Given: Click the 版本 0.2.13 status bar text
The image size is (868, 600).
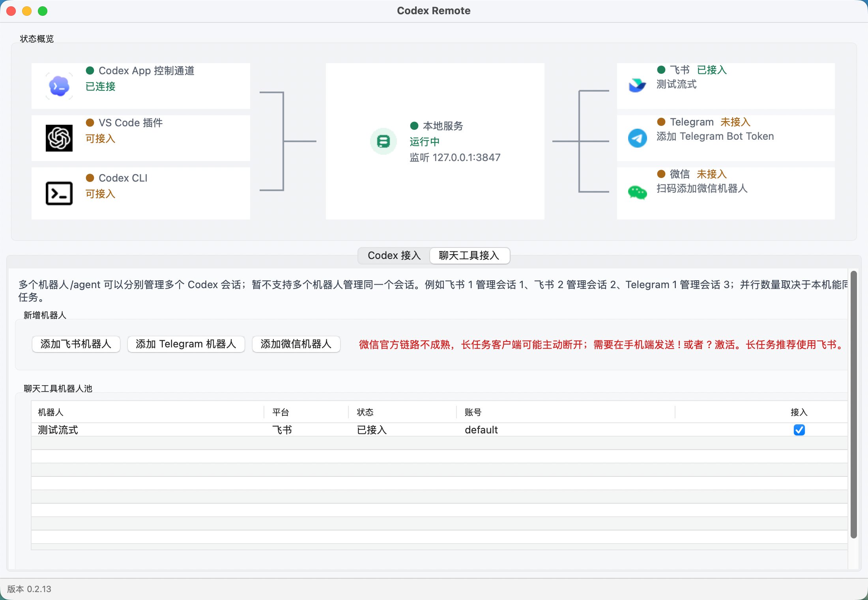Looking at the screenshot, I should coord(29,589).
